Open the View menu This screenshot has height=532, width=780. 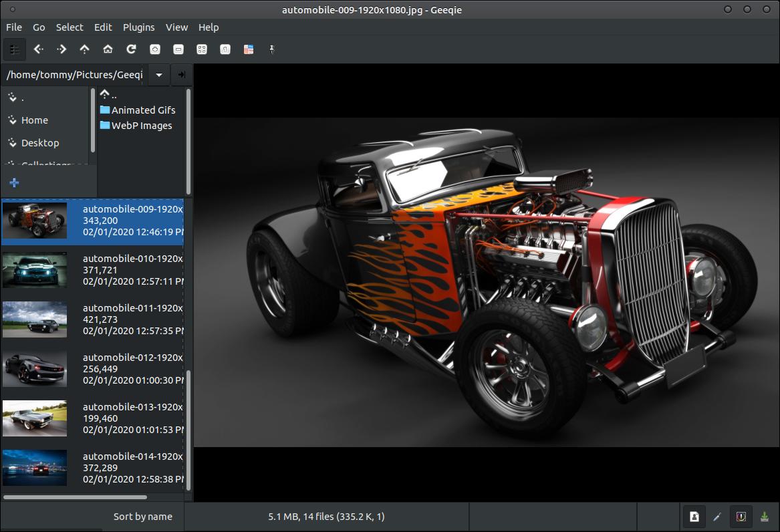[176, 27]
